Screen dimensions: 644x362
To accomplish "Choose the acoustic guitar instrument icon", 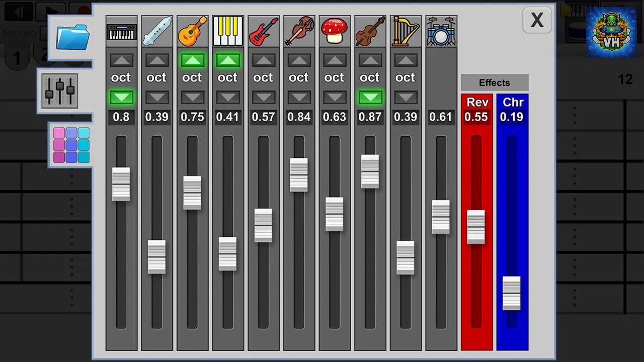I will point(193,31).
